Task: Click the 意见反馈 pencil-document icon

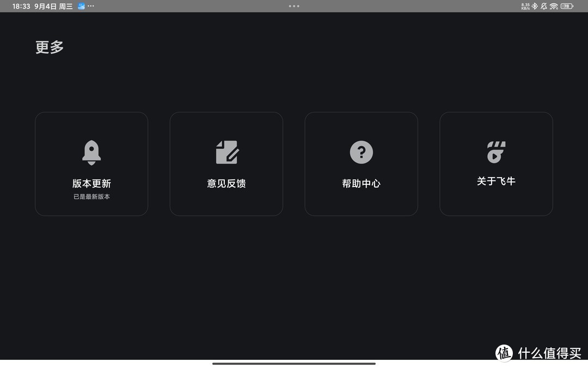Action: 226,152
